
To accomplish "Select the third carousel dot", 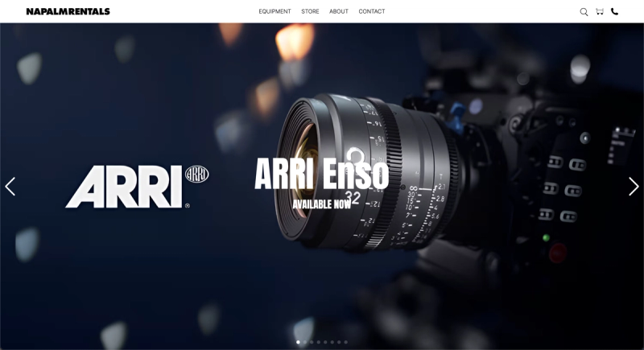I will pyautogui.click(x=312, y=342).
